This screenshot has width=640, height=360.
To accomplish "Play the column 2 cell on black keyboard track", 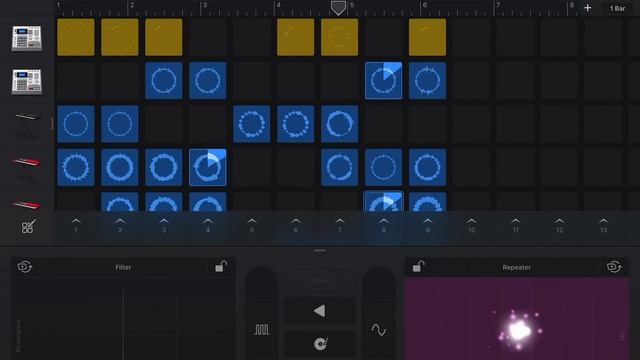I will [120, 124].
